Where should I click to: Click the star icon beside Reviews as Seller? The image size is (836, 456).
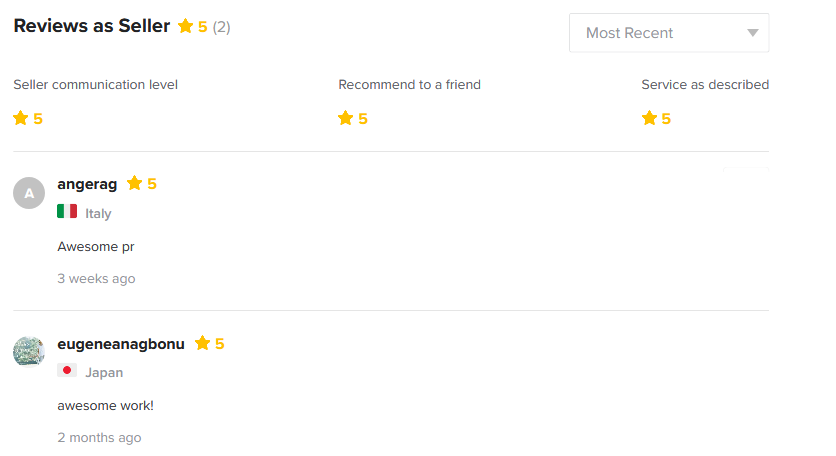click(185, 27)
